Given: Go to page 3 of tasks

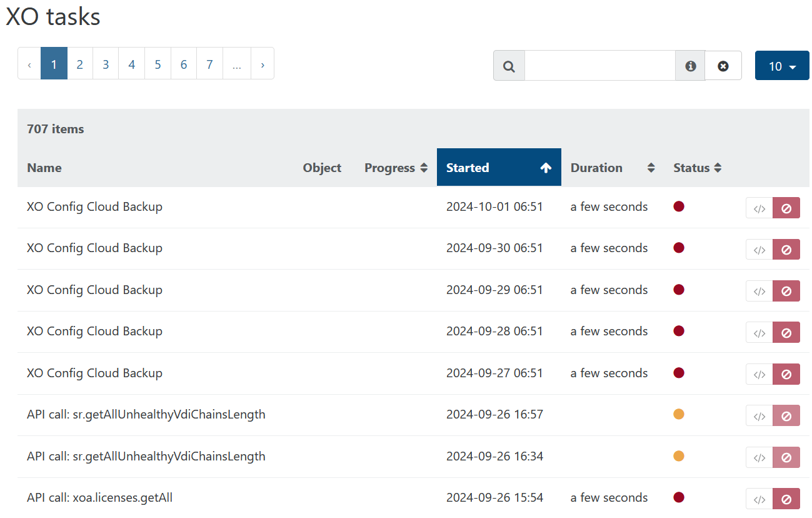Looking at the screenshot, I should point(106,64).
